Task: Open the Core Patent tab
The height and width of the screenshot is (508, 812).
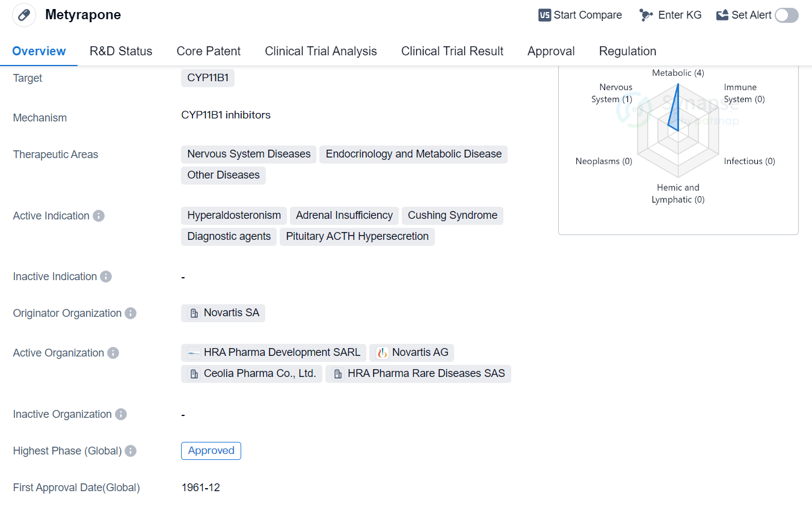Action: [209, 51]
